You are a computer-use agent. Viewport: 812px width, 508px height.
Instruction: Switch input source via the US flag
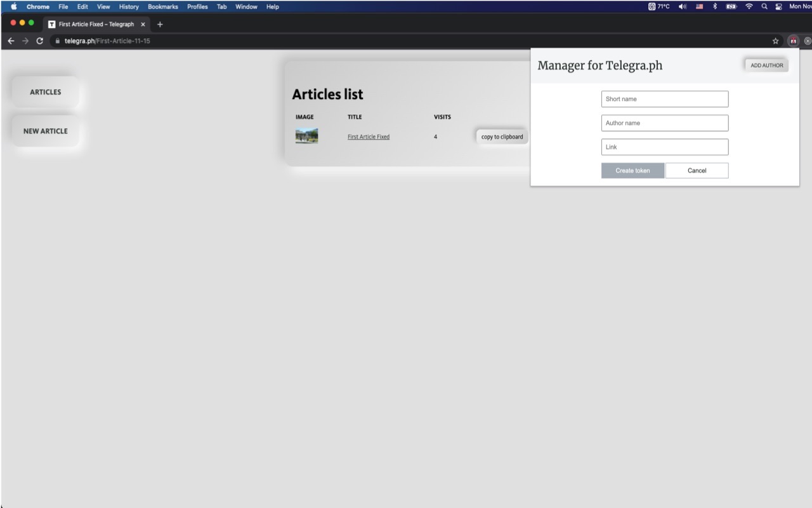tap(700, 6)
